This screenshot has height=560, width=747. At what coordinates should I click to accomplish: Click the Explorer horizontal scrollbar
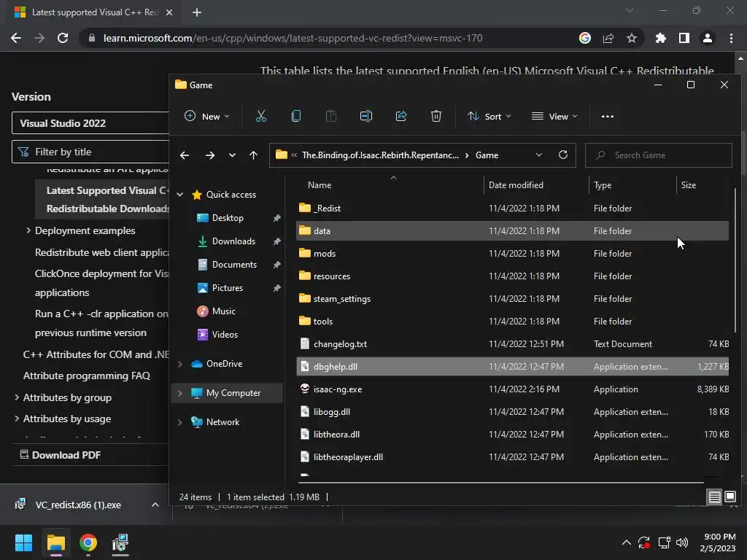pyautogui.click(x=500, y=483)
